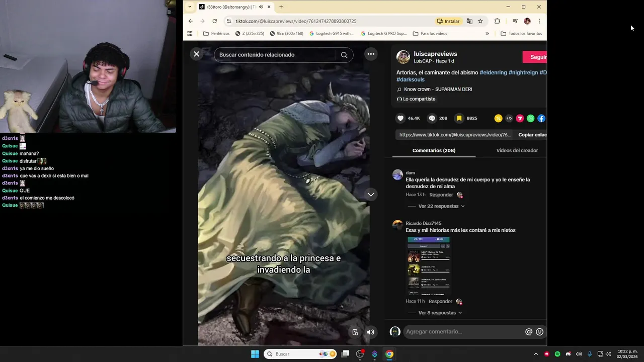The width and height of the screenshot is (644, 362).
Task: Open the #nightreign hashtag
Action: coord(523,72)
